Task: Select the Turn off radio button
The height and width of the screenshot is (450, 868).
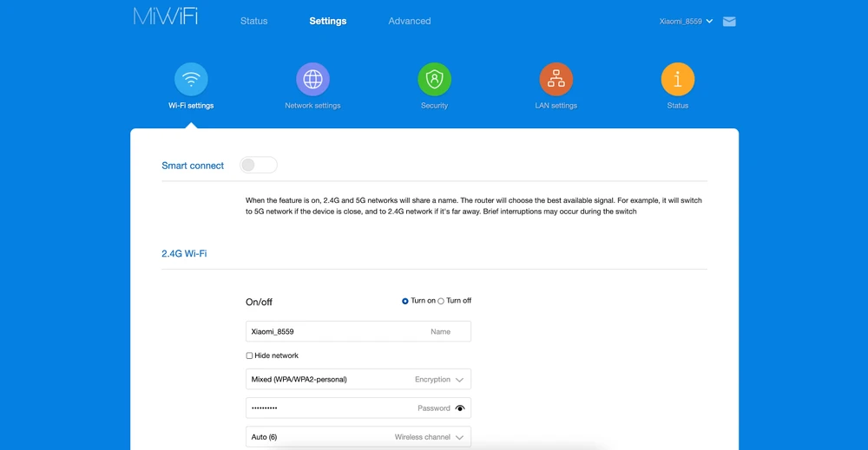Action: coord(441,301)
